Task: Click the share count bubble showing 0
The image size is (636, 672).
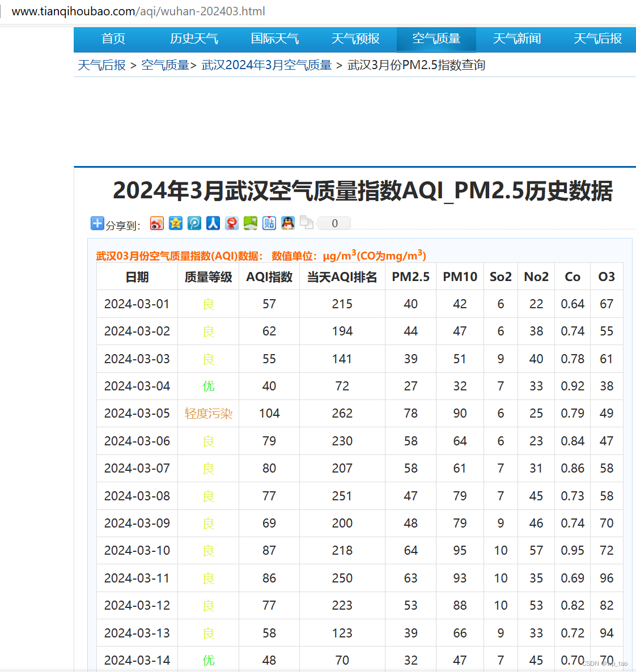Action: point(334,223)
